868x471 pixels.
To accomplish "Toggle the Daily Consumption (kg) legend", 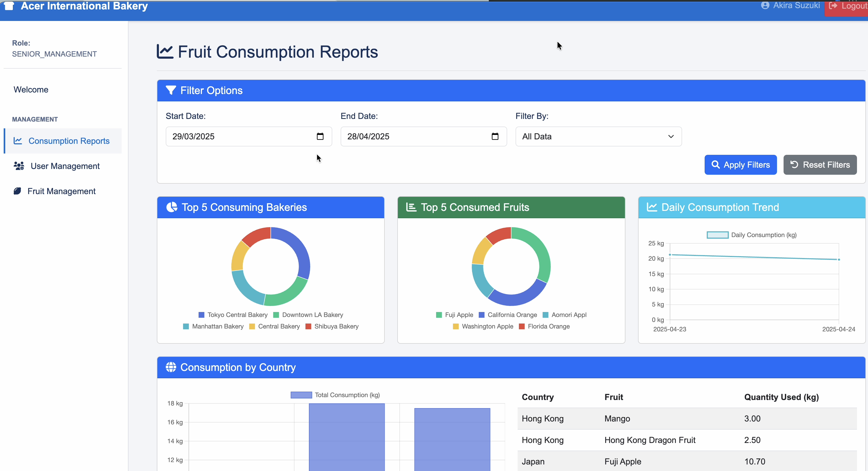I will click(751, 235).
